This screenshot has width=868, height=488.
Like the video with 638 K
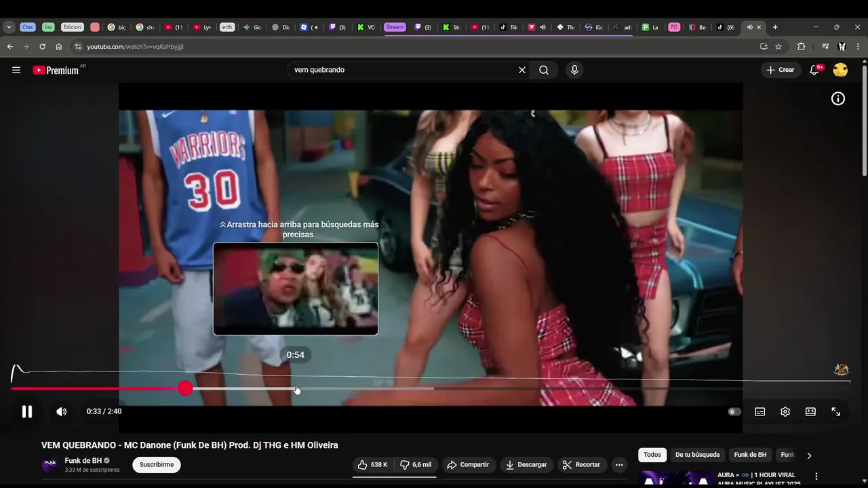373,465
